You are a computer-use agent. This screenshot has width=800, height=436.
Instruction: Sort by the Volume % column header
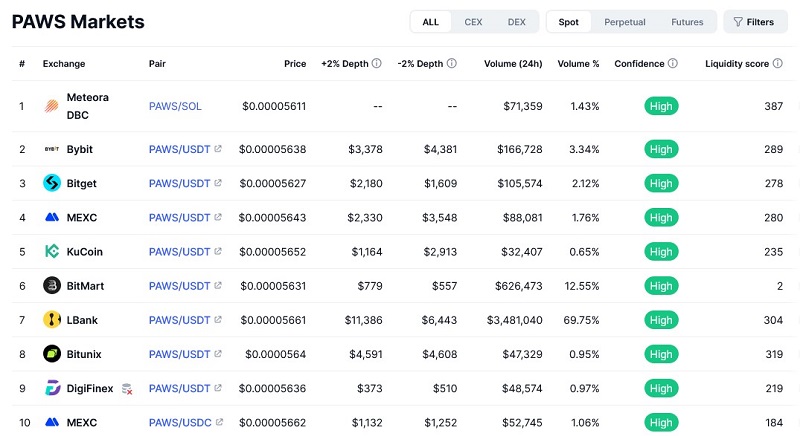(x=578, y=64)
